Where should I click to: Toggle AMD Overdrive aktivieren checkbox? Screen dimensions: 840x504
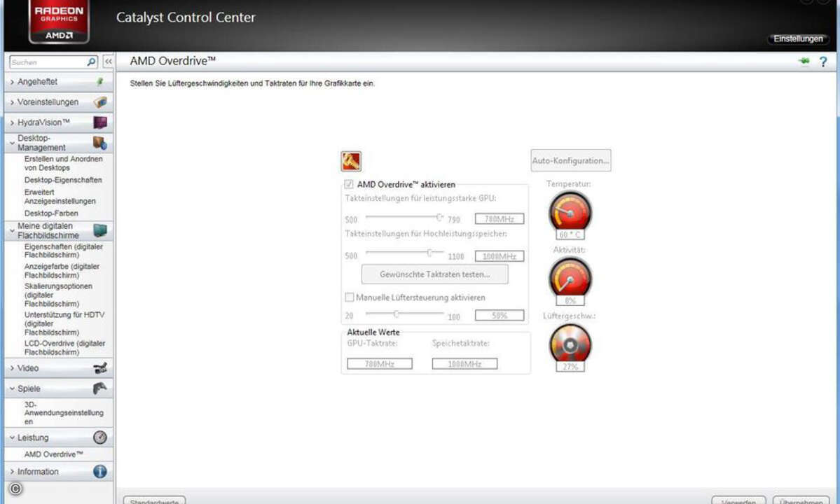pos(349,185)
